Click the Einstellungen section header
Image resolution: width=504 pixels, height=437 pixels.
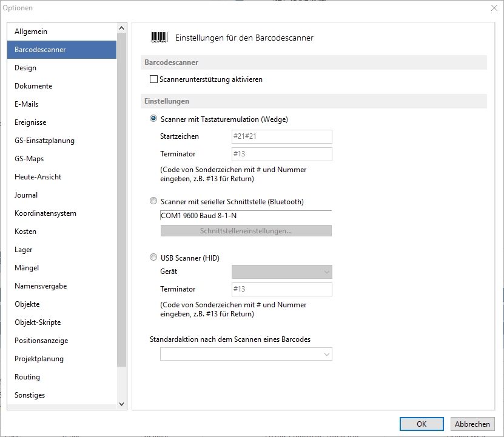314,101
